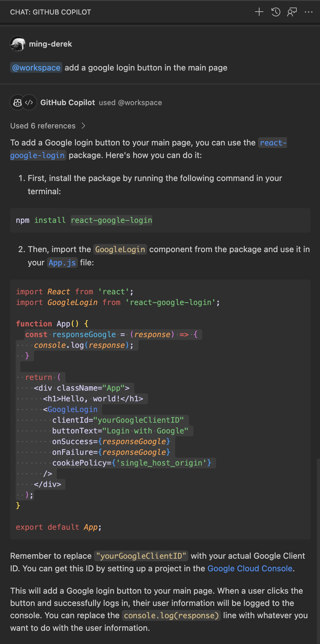320x644 pixels.
Task: Expand the Used 6 references chevron
Action: (x=83, y=126)
